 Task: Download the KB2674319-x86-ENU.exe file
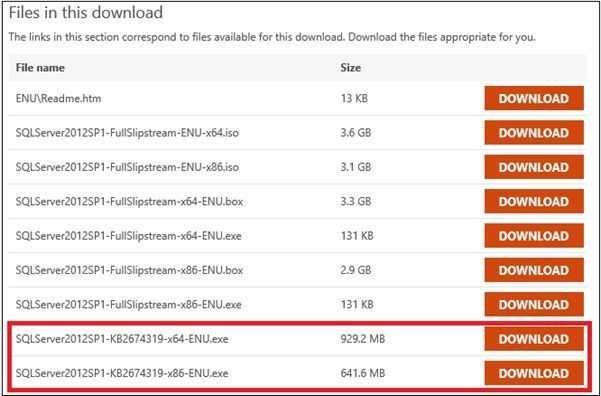[534, 373]
